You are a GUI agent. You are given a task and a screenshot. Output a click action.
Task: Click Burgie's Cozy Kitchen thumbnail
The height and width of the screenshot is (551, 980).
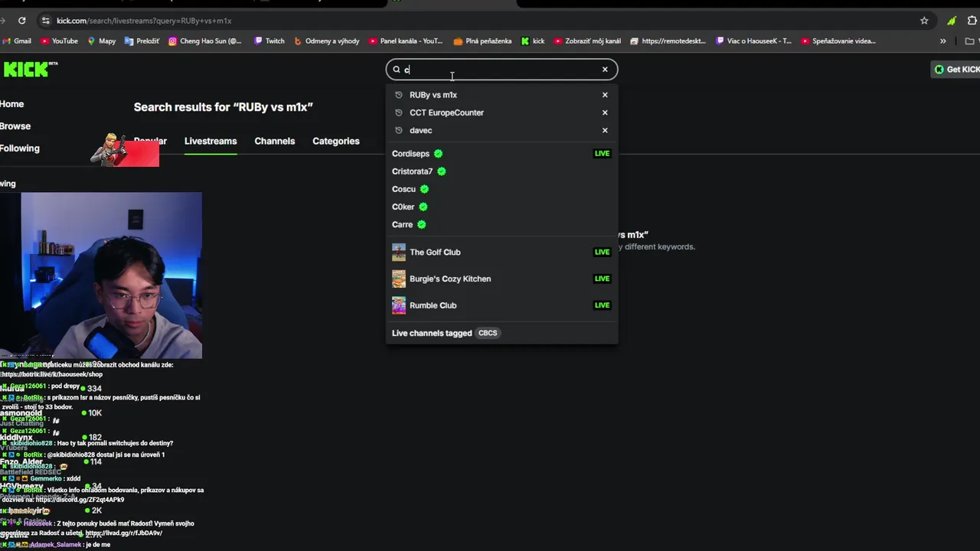(x=399, y=279)
